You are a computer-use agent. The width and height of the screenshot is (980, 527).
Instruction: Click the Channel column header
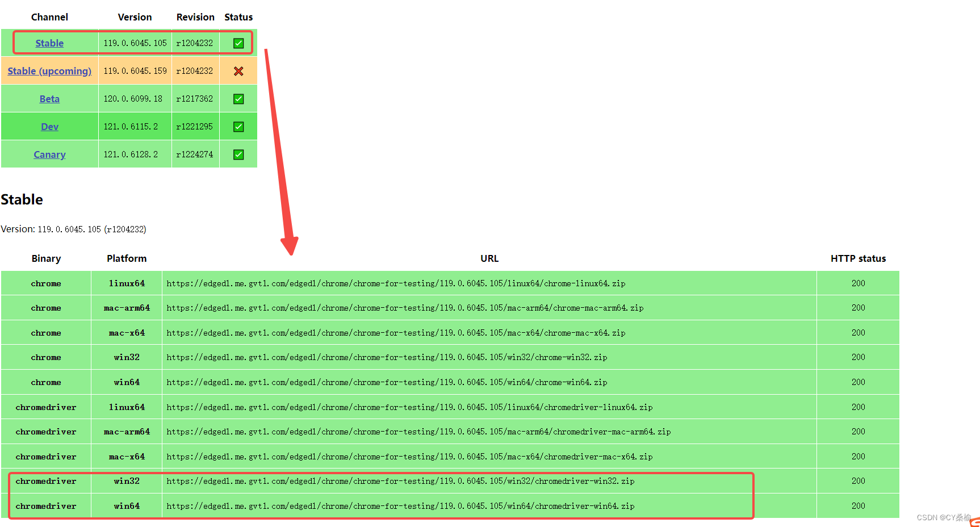49,17
